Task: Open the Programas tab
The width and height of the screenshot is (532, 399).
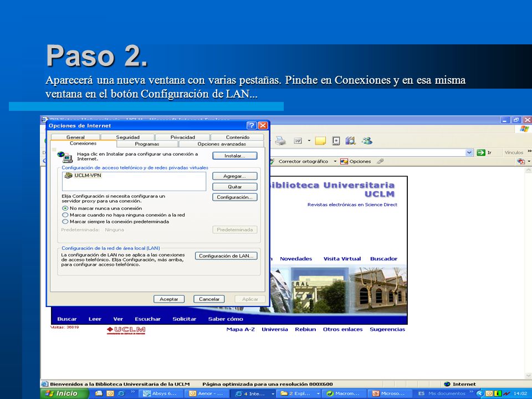Action: point(147,144)
